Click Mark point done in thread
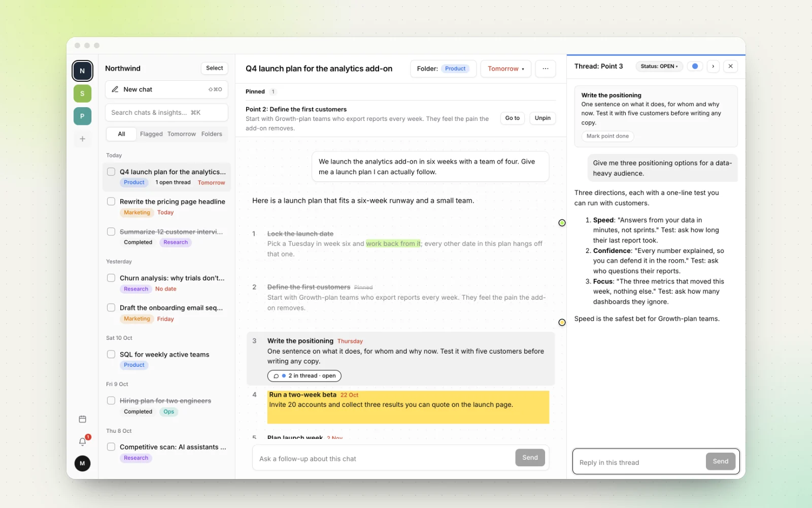Screen dimensions: 812x508 pyautogui.click(x=607, y=136)
